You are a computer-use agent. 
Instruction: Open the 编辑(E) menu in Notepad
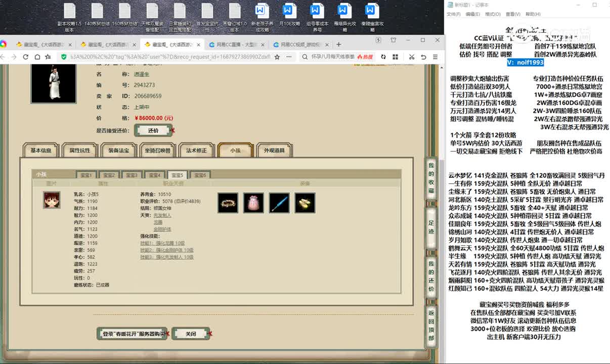473,14
